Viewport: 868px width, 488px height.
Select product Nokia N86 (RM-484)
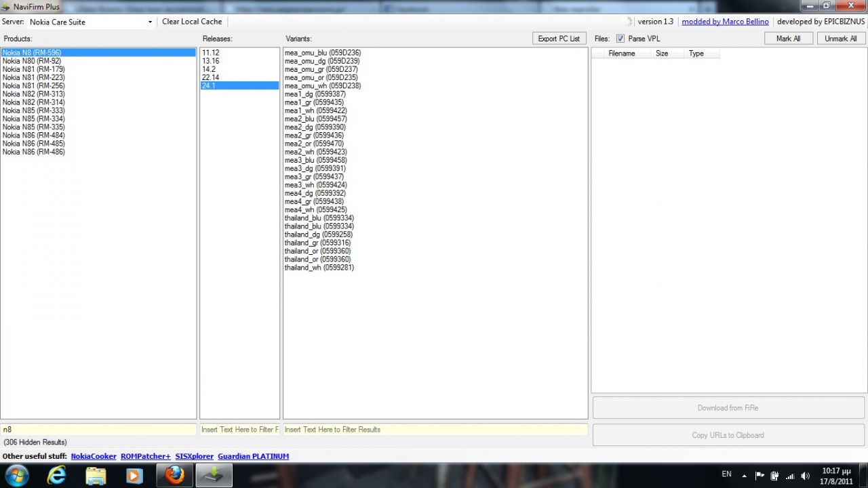tap(98, 135)
